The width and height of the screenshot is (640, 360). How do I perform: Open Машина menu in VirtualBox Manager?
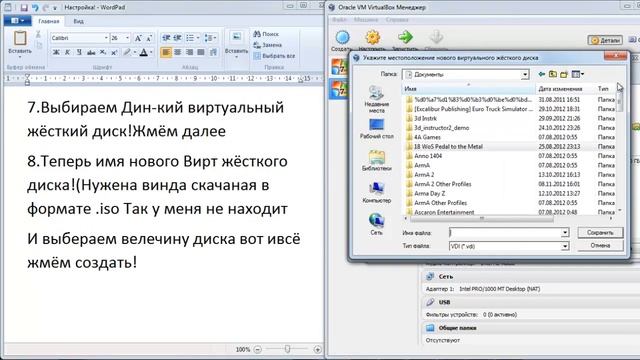366,20
